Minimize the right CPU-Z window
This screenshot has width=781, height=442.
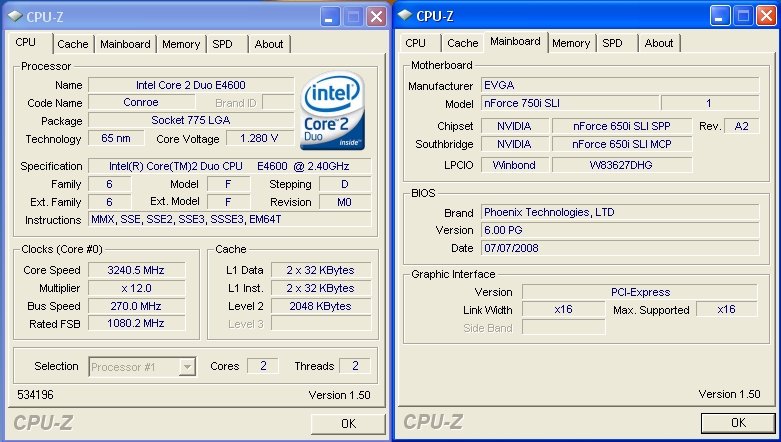coord(718,16)
